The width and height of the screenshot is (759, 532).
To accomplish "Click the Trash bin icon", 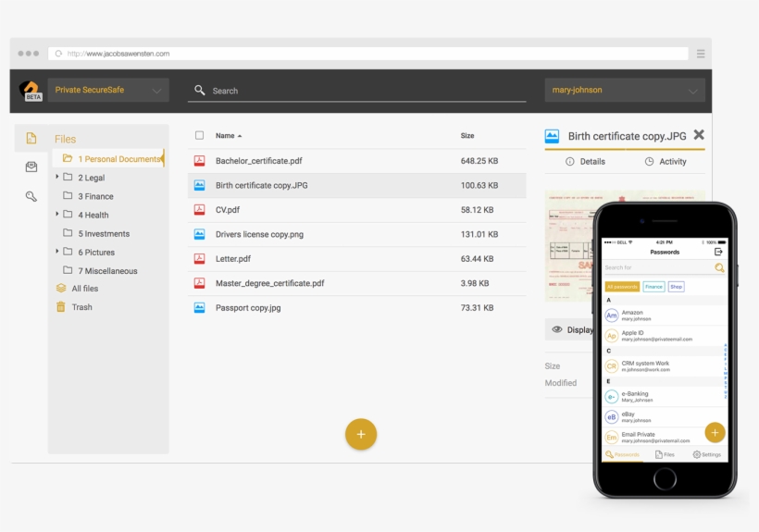I will pos(61,306).
